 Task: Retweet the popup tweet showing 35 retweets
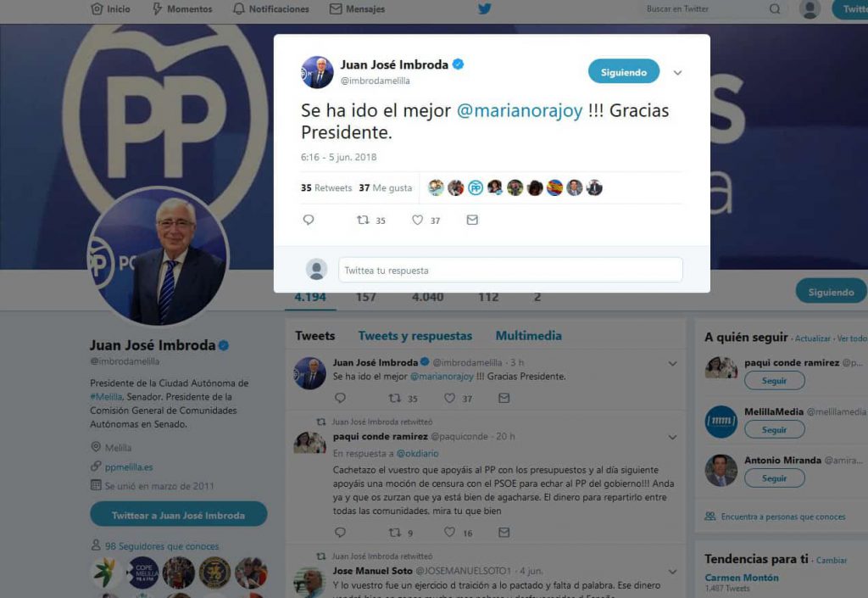point(363,220)
